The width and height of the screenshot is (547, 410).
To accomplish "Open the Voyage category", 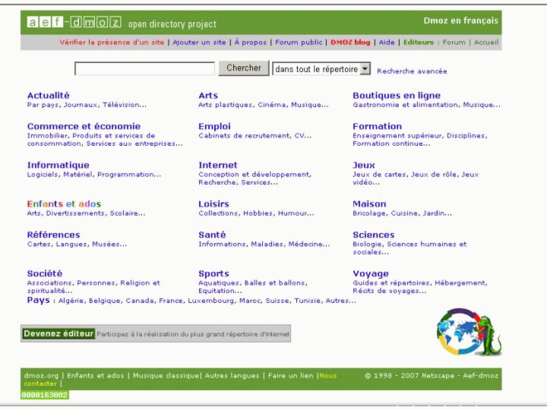I will [x=370, y=274].
